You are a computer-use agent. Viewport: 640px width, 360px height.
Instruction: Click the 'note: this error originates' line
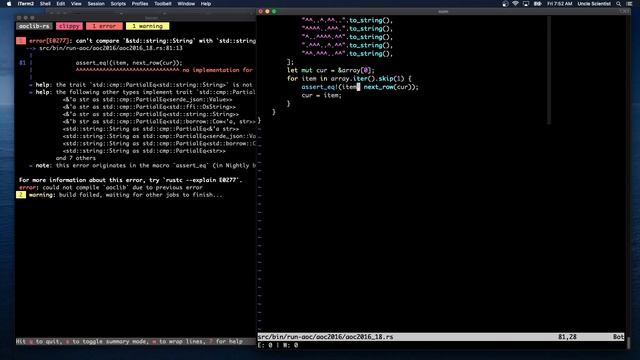142,166
